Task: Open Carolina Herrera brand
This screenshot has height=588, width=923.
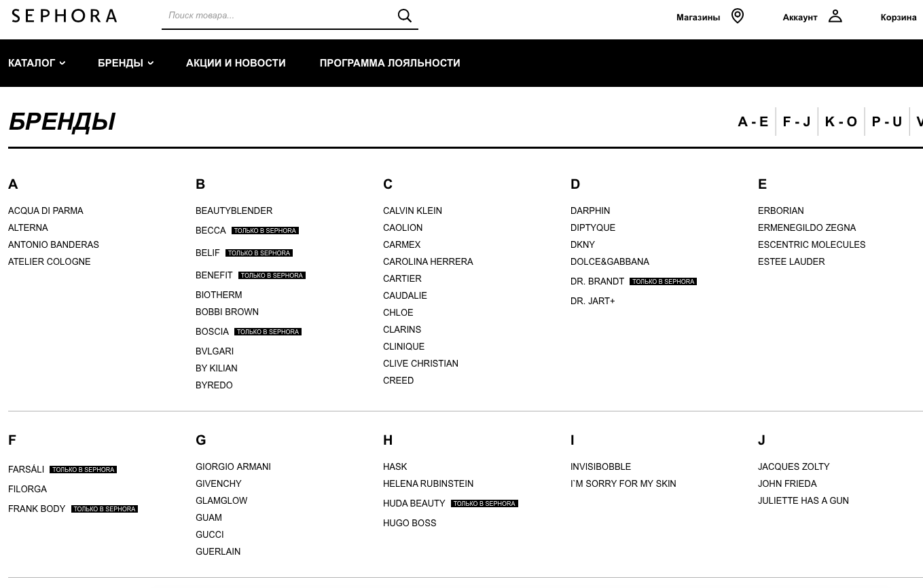Action: pyautogui.click(x=428, y=262)
